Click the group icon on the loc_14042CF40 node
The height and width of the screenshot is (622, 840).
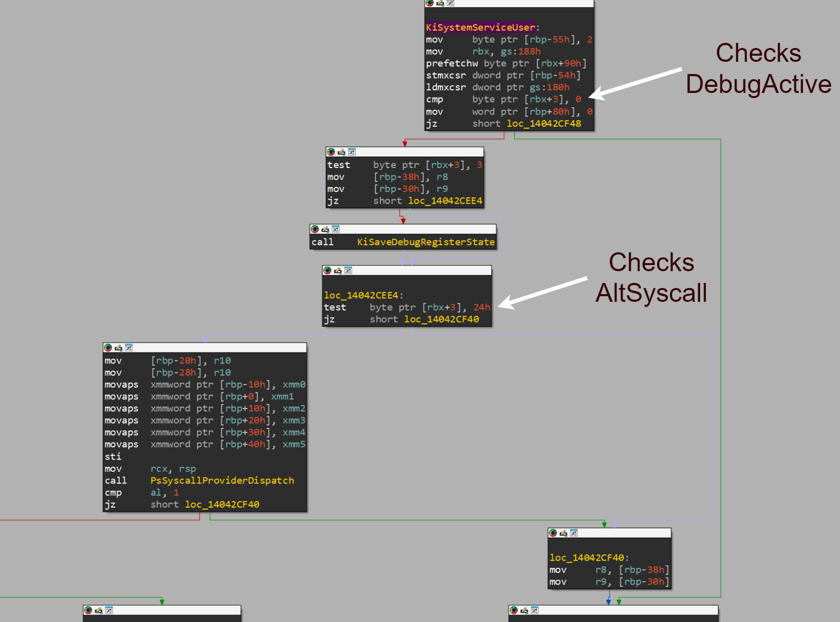click(574, 533)
